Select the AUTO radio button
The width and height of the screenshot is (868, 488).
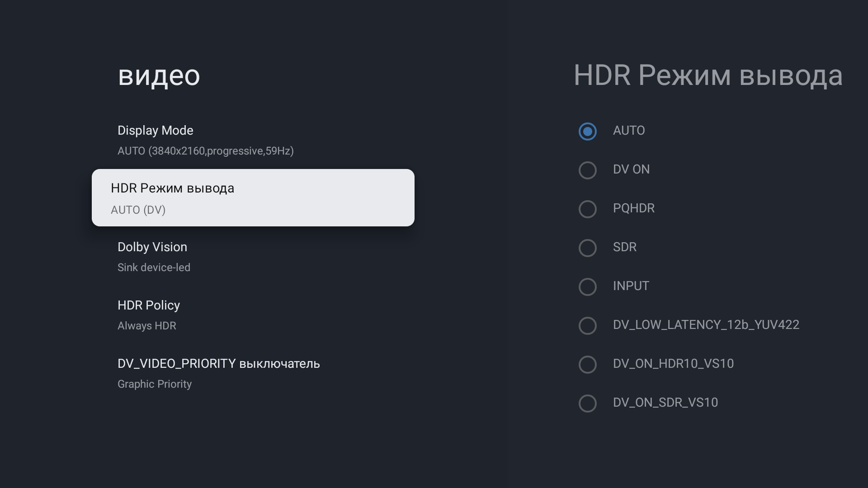pos(587,131)
